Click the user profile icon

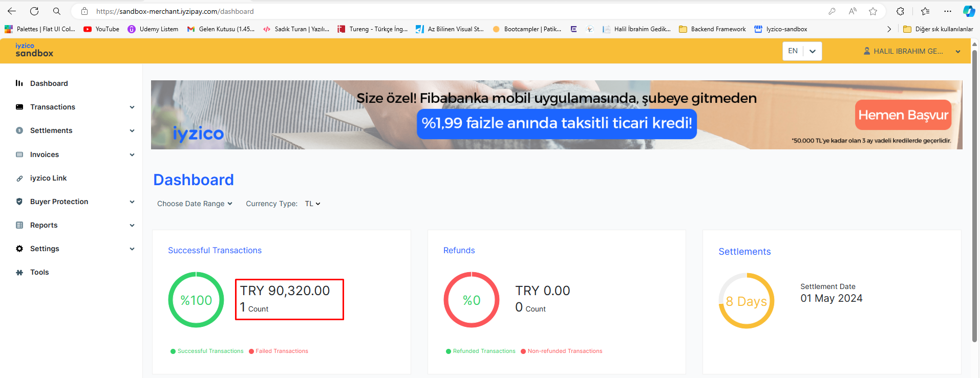pyautogui.click(x=867, y=51)
